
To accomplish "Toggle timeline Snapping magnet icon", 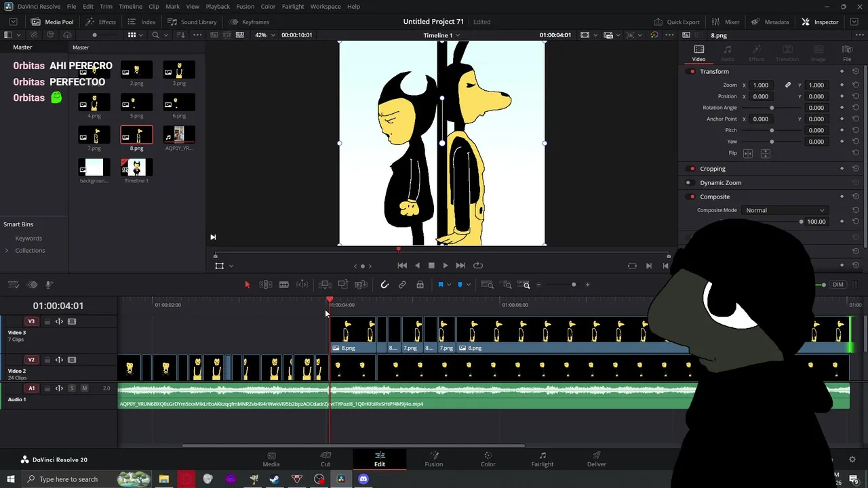I will coord(384,285).
